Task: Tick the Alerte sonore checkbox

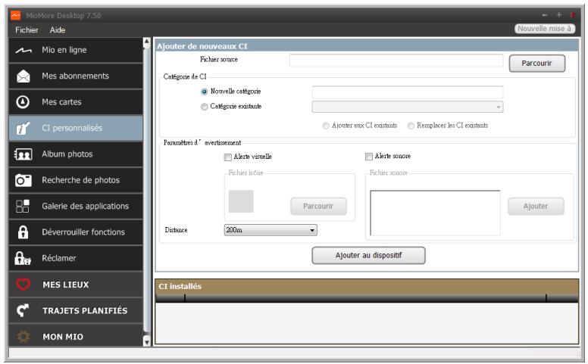Action: coord(369,157)
